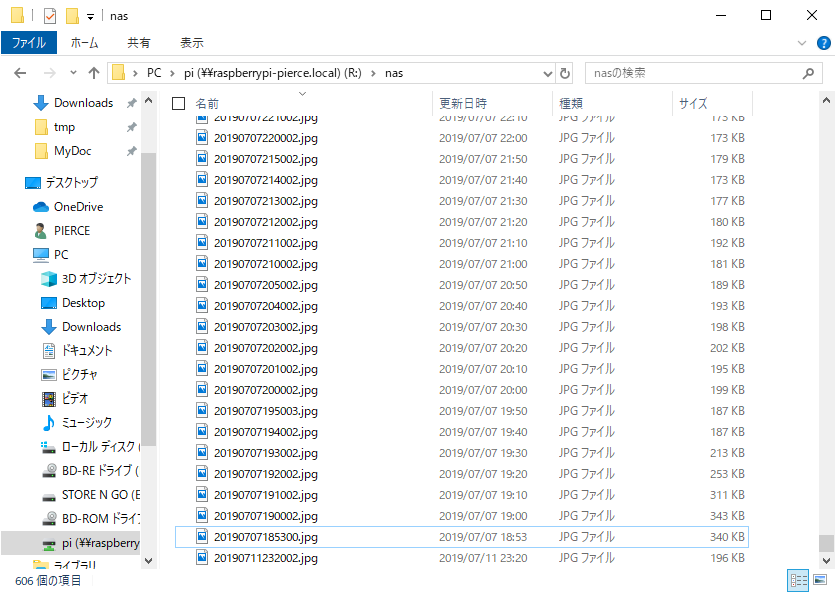This screenshot has height=593, width=836.
Task: Open the ファイル menu tab
Action: pos(28,43)
